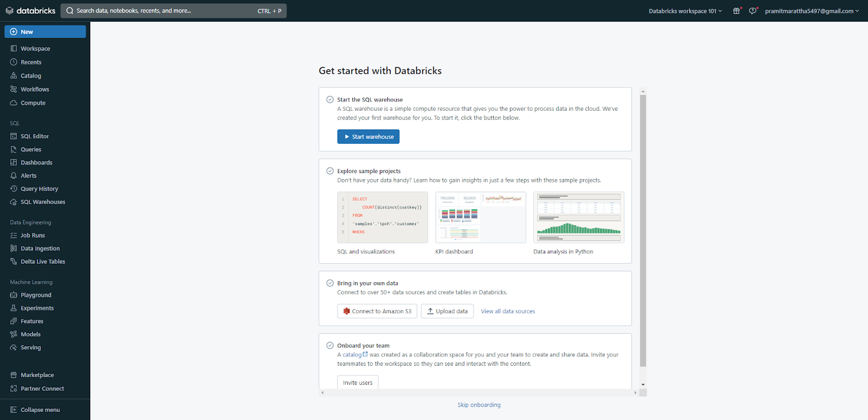This screenshot has height=420, width=868.
Task: Click the Partner Connect icon
Action: pyautogui.click(x=14, y=389)
